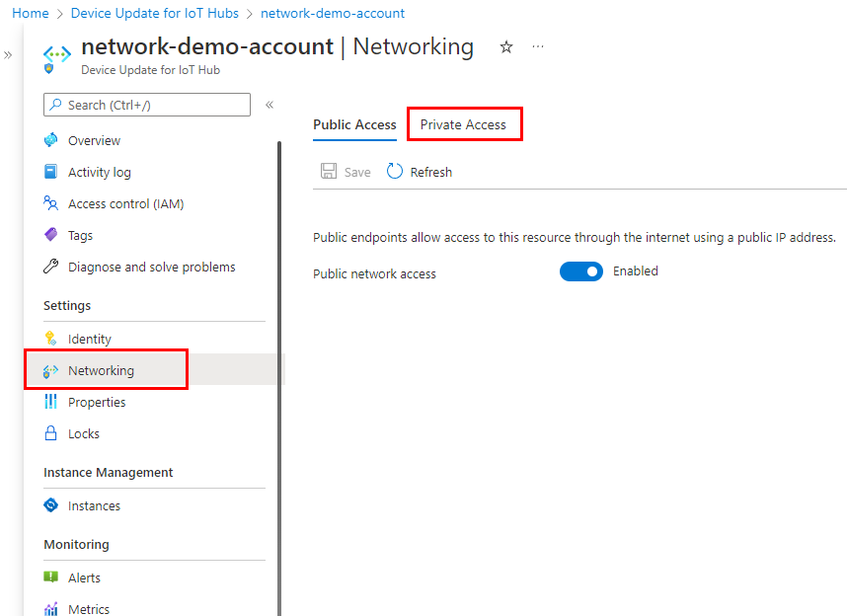The image size is (847, 616).
Task: Open the more options ellipsis menu
Action: coord(537,46)
